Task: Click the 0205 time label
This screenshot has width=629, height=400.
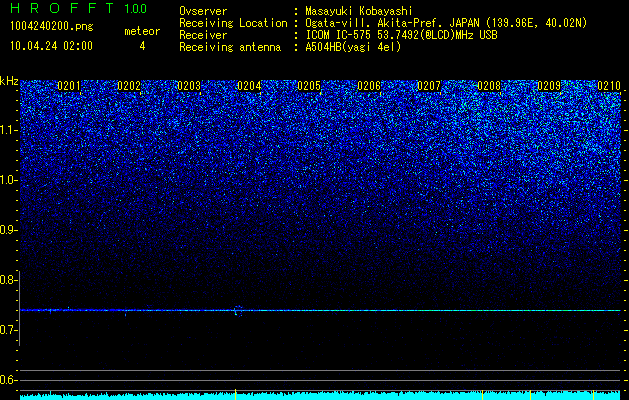Action: (309, 86)
